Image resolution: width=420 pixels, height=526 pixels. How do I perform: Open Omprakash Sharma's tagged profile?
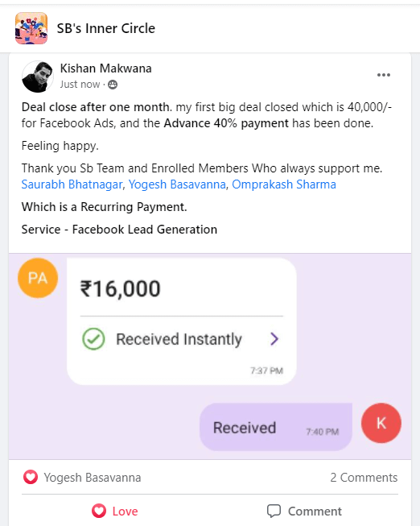(x=284, y=184)
